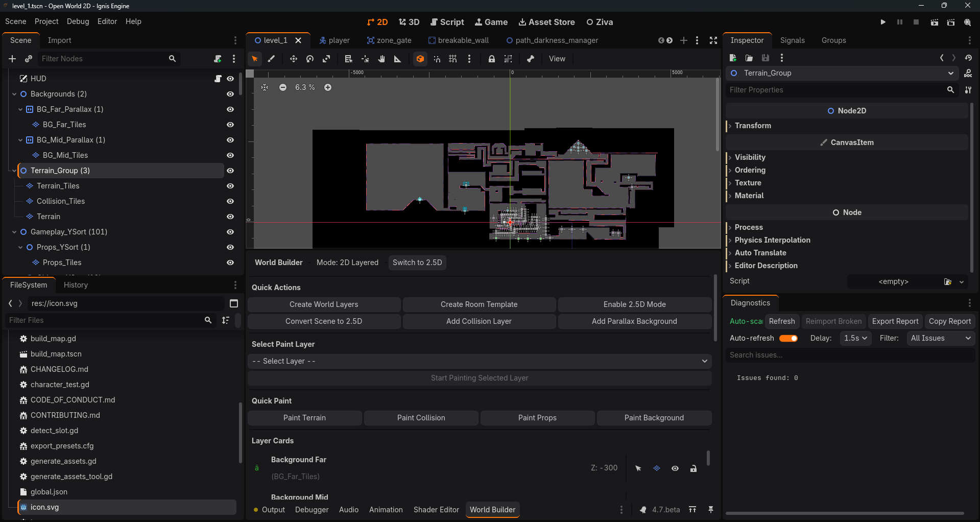This screenshot has height=522, width=980.
Task: Toggle the Auto-refresh switch in Diagnostics
Action: point(788,338)
